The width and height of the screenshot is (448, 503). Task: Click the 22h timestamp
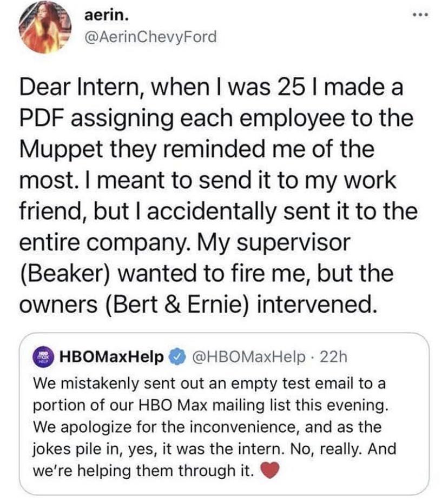[334, 357]
